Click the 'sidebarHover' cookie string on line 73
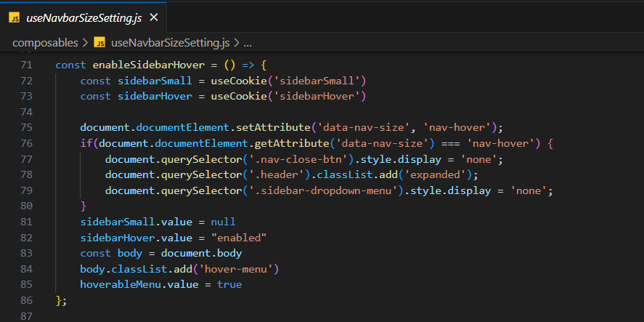Viewport: 644px width, 322px height. click(x=327, y=96)
